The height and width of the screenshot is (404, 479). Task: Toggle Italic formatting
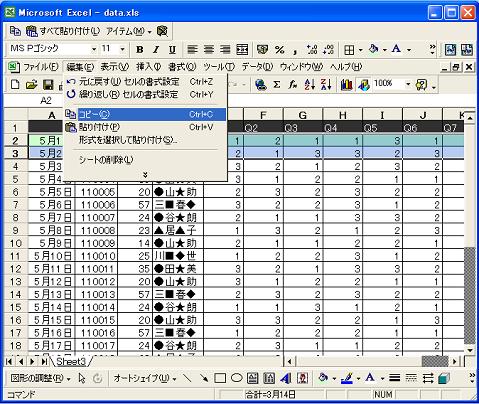click(156, 50)
